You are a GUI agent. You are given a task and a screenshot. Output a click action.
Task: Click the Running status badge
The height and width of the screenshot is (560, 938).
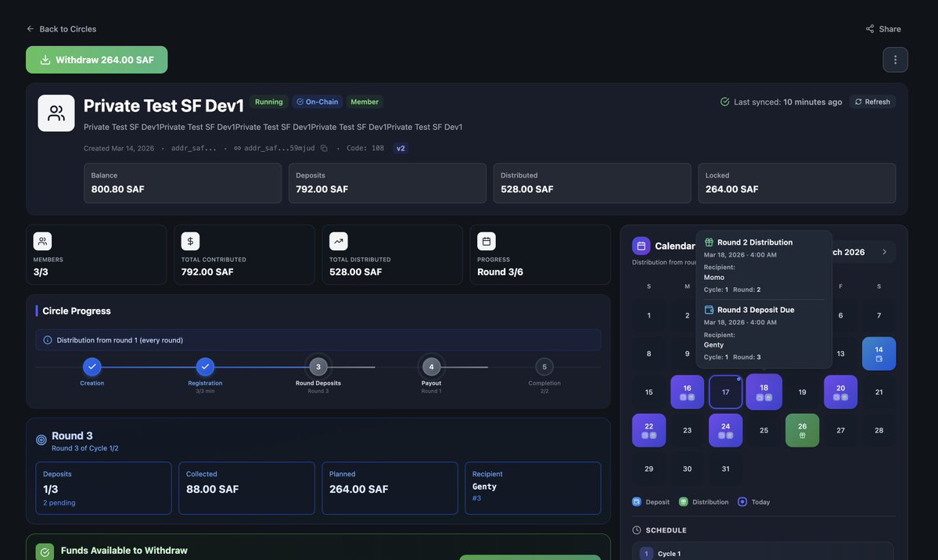tap(268, 102)
